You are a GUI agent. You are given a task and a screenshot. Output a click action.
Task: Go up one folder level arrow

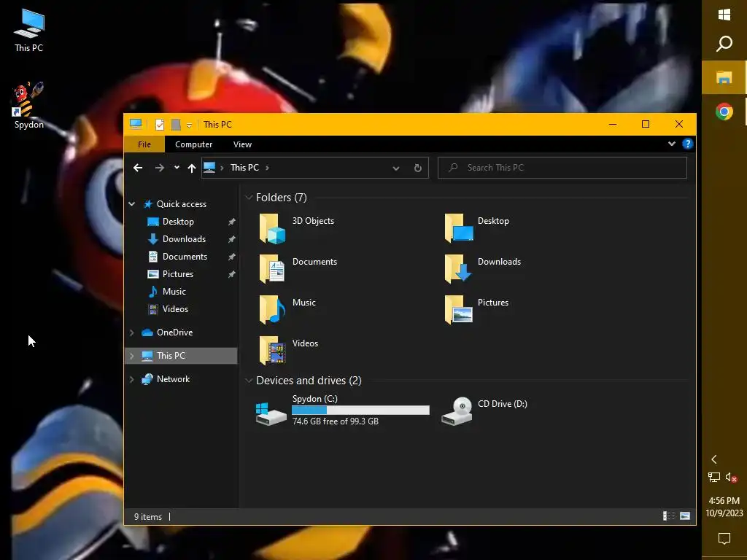pos(192,168)
